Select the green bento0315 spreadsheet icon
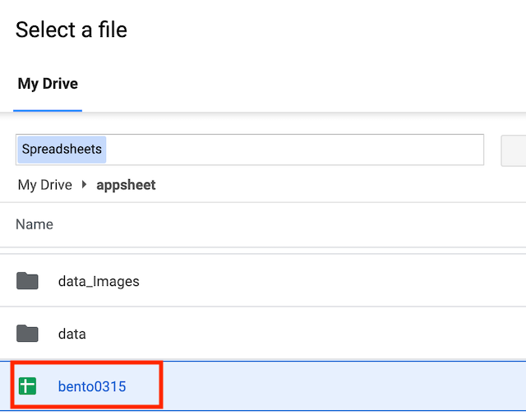The height and width of the screenshot is (420, 526). (x=27, y=386)
